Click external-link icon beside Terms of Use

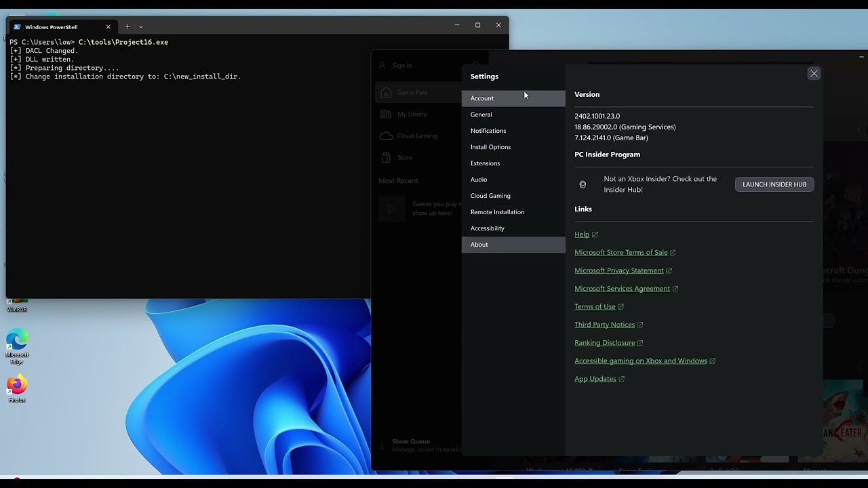coord(620,307)
